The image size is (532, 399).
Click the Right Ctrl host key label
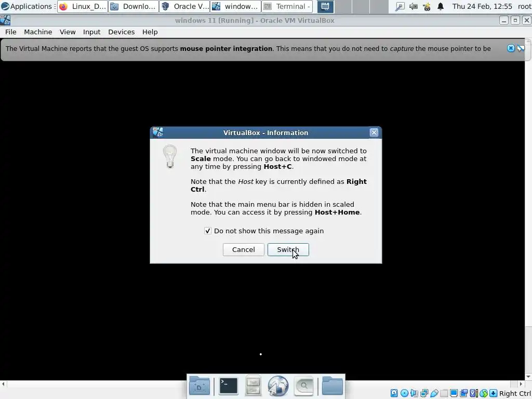[515, 394]
